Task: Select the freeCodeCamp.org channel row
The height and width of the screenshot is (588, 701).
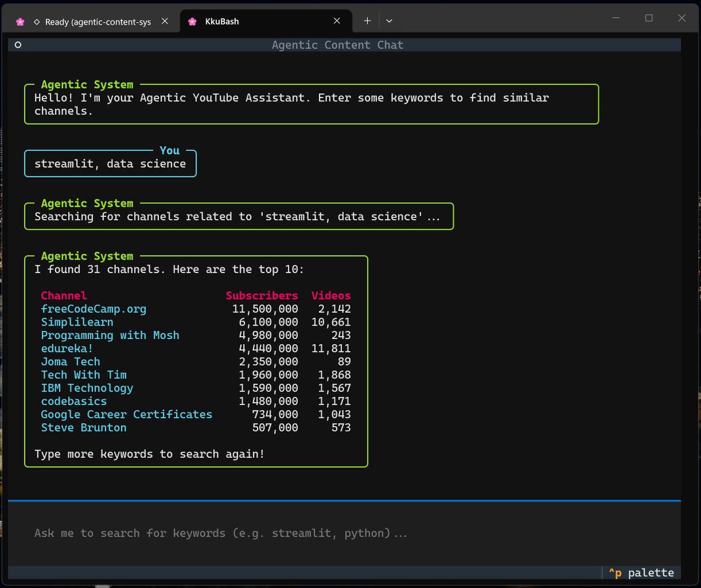Action: [x=196, y=309]
